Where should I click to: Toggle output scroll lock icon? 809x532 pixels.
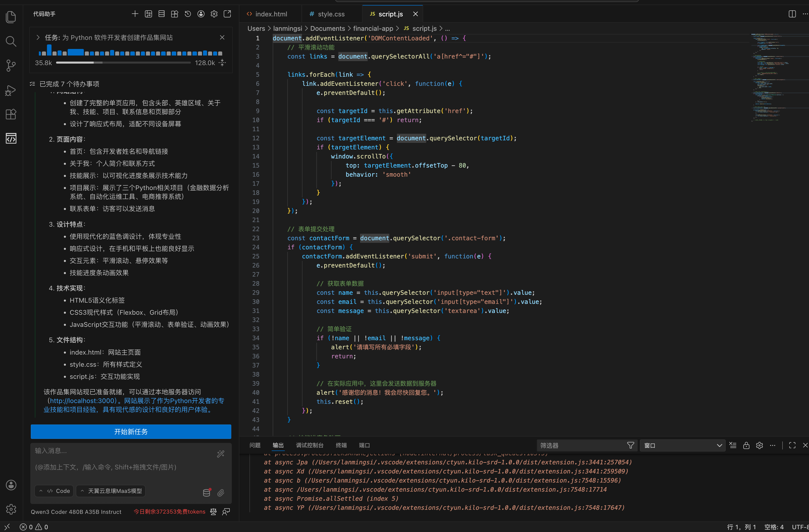click(x=746, y=445)
